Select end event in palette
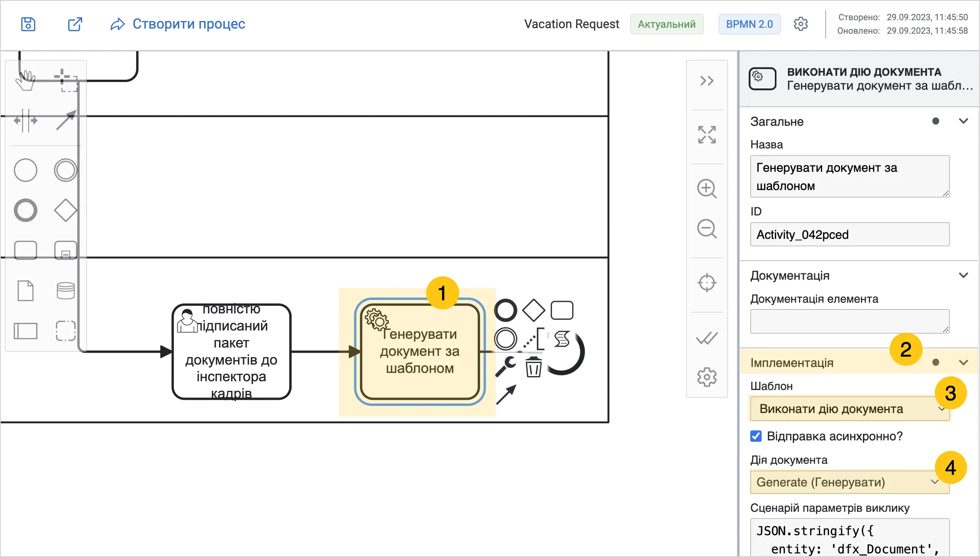The image size is (980, 557). (x=25, y=210)
